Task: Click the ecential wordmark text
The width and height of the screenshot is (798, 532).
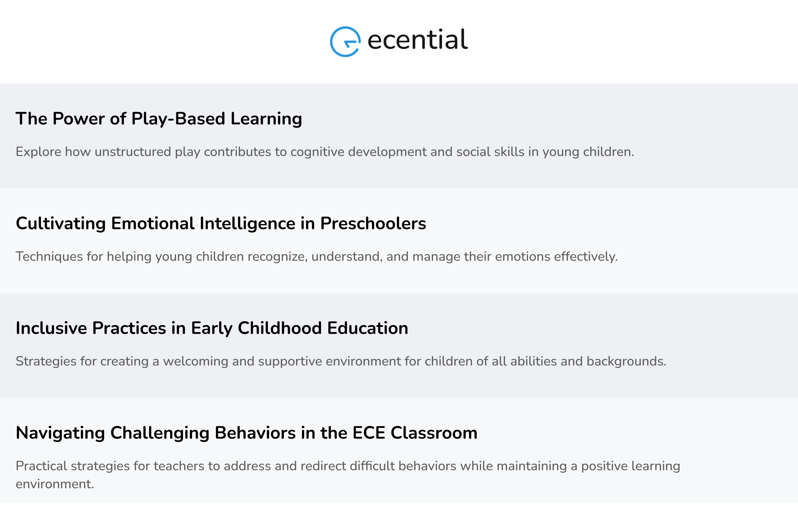Action: [418, 40]
